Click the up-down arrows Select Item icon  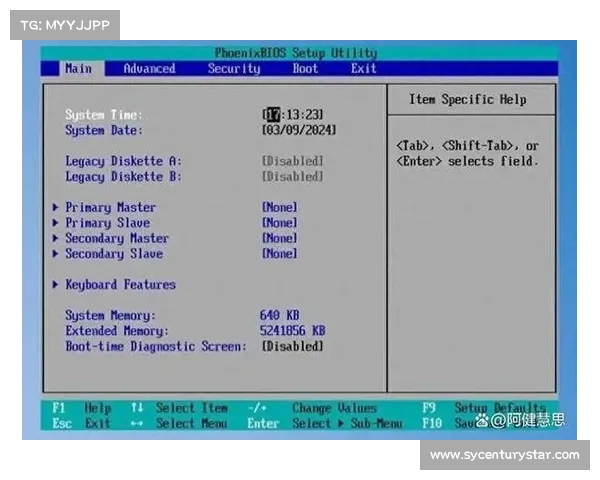137,408
